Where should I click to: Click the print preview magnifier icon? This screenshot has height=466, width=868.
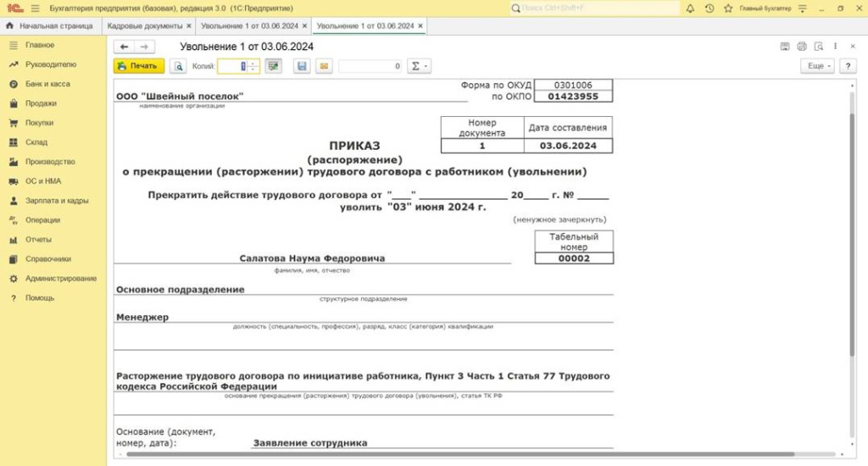(x=179, y=66)
